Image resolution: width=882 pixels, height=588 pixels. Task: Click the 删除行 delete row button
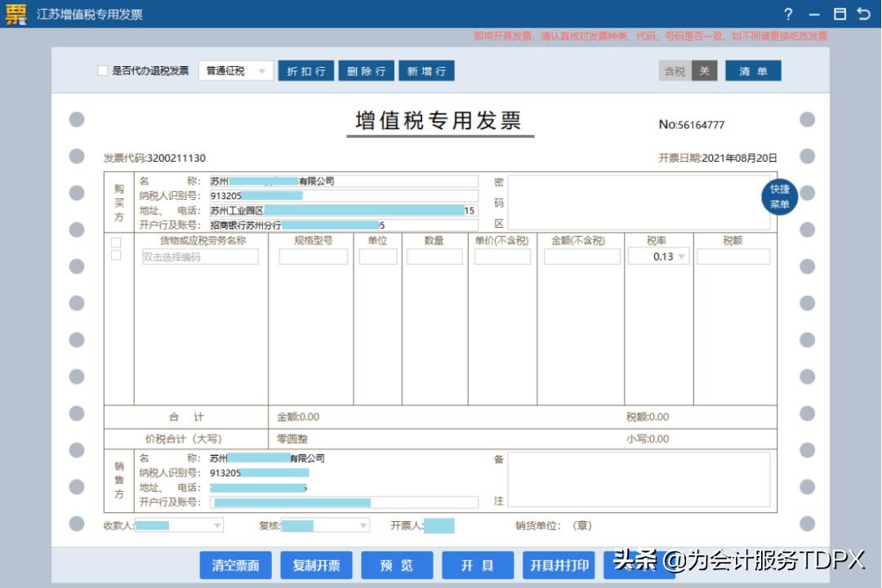(366, 70)
